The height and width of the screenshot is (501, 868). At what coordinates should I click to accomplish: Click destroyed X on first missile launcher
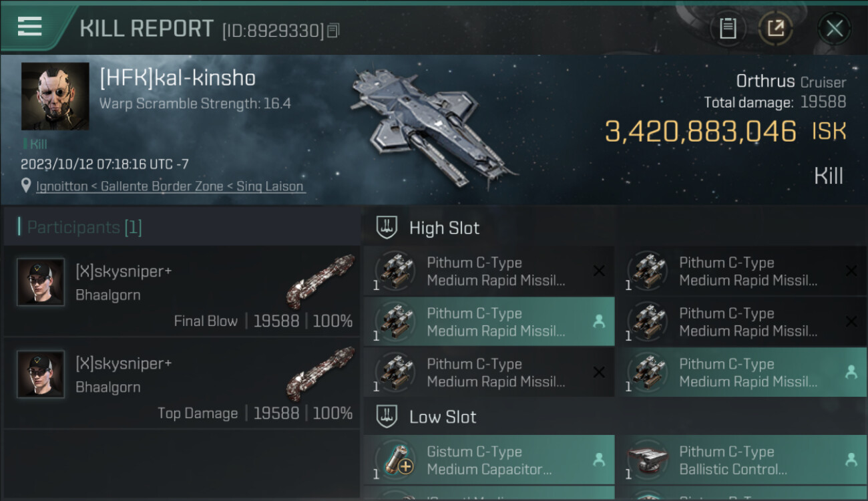tap(599, 271)
